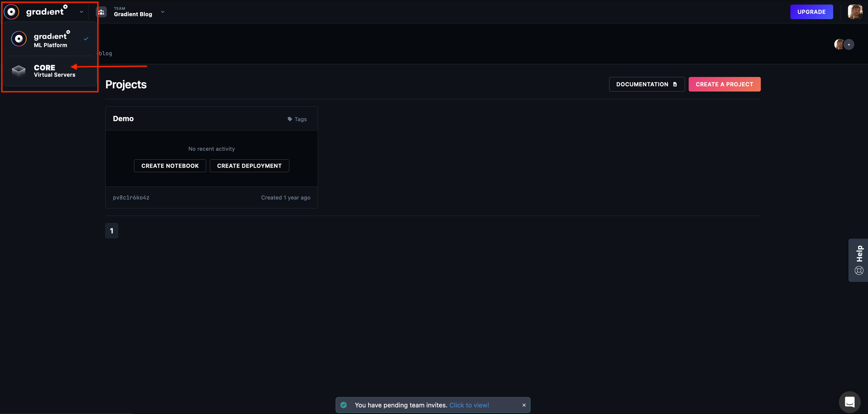The image size is (868, 414).
Task: Click the CORE stacked layers icon
Action: (x=19, y=71)
